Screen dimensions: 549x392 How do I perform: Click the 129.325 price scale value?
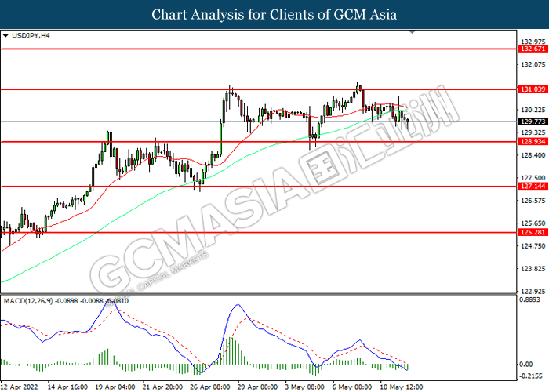[x=533, y=132]
